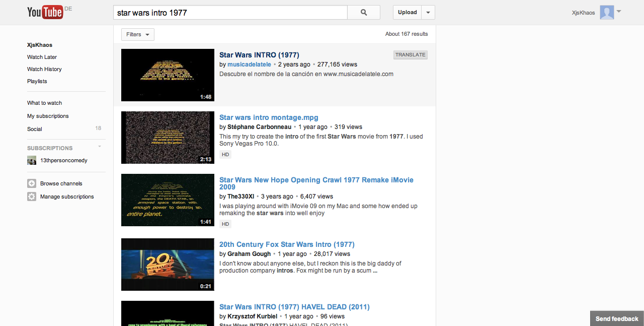Click the TRANSLATE button
644x326 pixels.
[x=411, y=55]
